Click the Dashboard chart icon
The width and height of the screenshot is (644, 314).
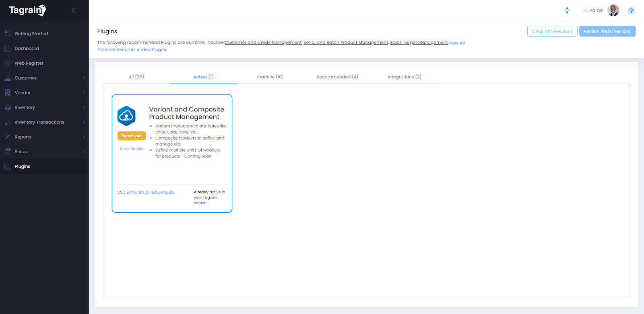click(x=8, y=48)
